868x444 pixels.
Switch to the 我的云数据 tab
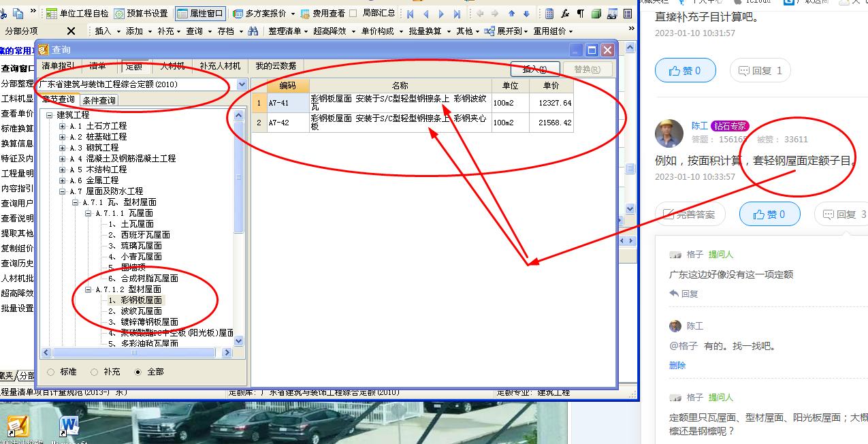(x=276, y=66)
